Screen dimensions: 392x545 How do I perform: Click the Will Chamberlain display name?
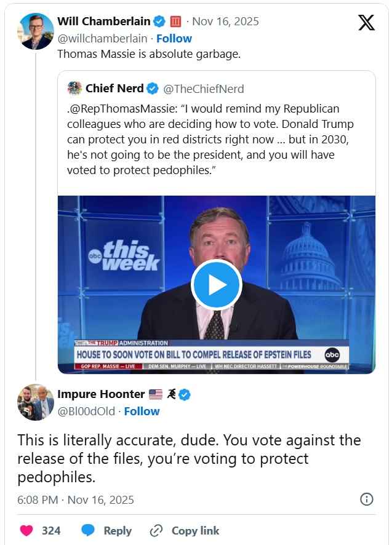[103, 22]
